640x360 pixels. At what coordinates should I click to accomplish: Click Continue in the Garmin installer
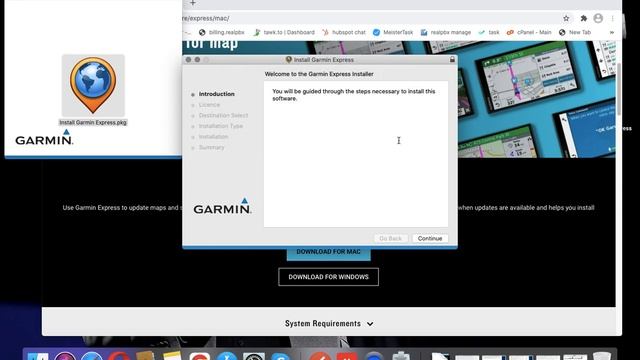pyautogui.click(x=430, y=238)
